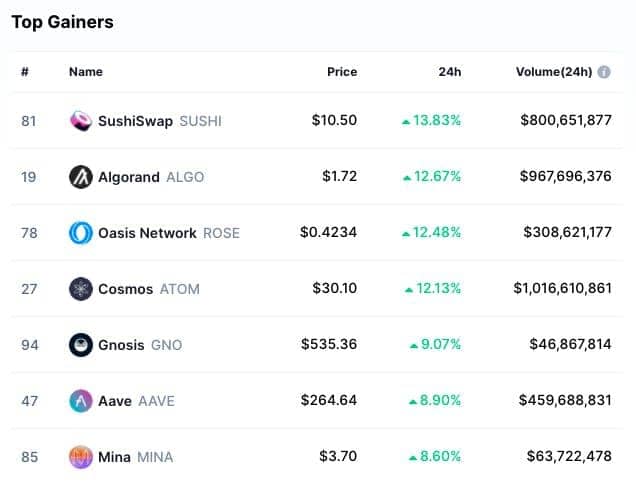636x484 pixels.
Task: Click the Cosmos ATOM logo icon
Action: [x=81, y=289]
